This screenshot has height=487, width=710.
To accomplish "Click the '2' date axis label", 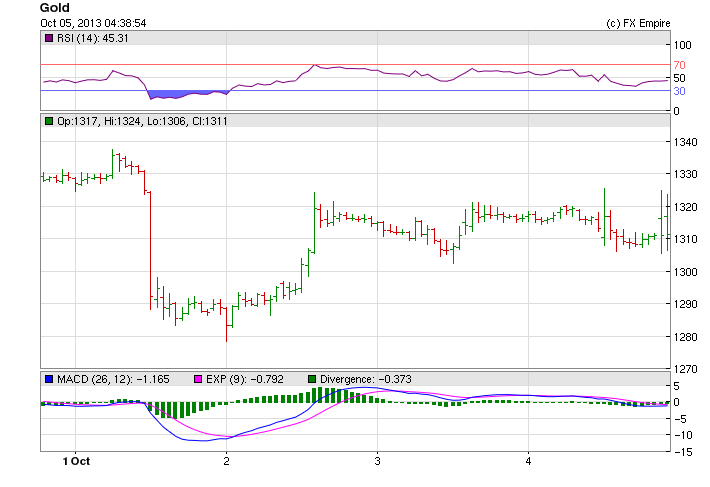I will pyautogui.click(x=226, y=461).
